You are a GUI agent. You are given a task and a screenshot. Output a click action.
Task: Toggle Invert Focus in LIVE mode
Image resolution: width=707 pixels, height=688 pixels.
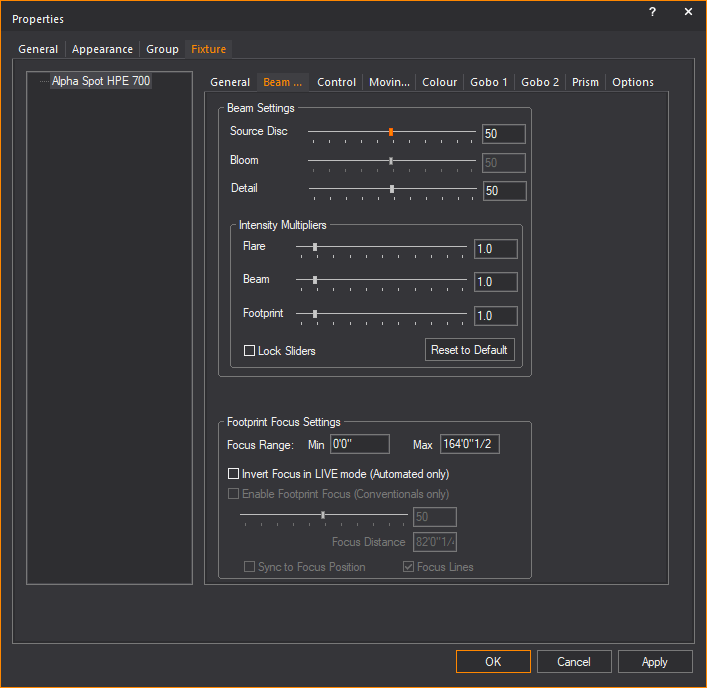(x=234, y=474)
